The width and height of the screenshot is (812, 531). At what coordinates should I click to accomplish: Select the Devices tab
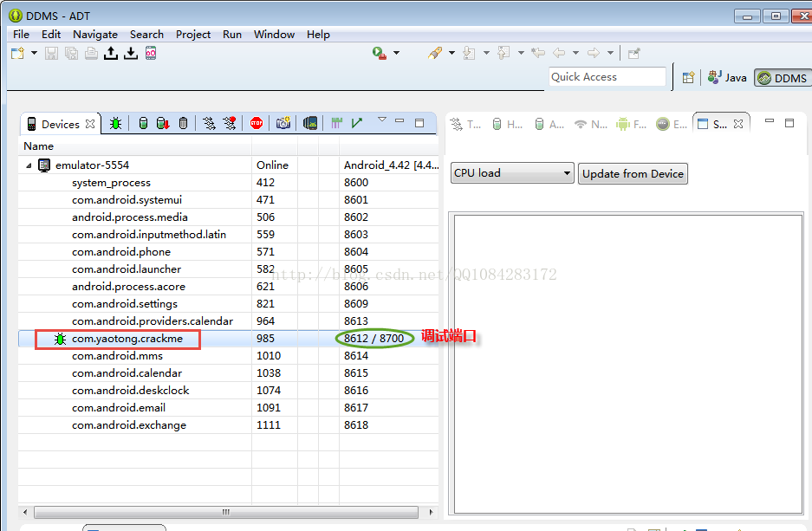(60, 124)
